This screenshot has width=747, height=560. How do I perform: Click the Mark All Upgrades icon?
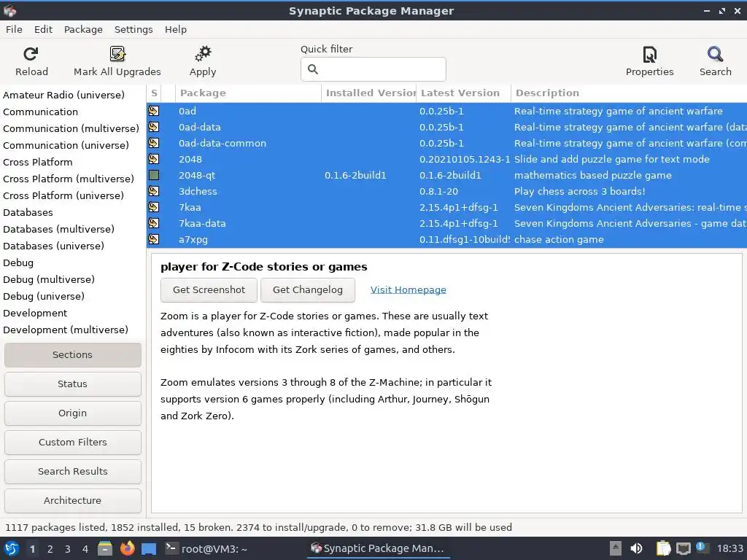117,54
